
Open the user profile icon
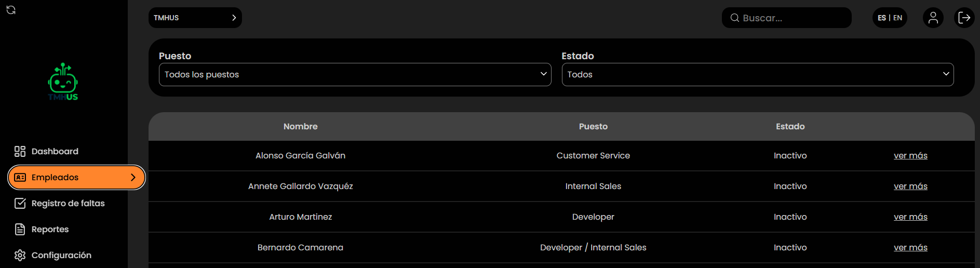(x=933, y=18)
